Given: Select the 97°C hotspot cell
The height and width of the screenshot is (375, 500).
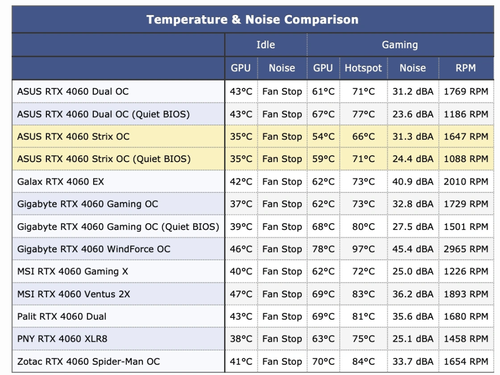Looking at the screenshot, I should 363,249.
